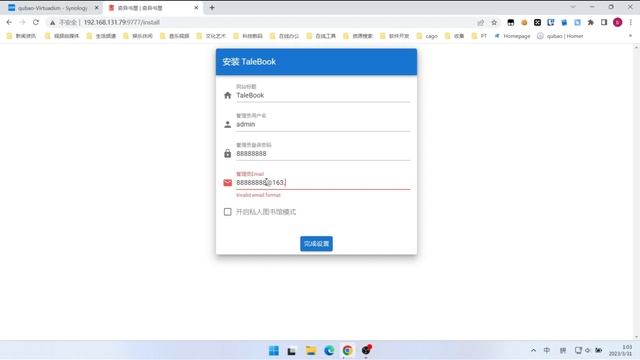Open the tab search dropdown arrow
The width and height of the screenshot is (640, 360).
[573, 7]
